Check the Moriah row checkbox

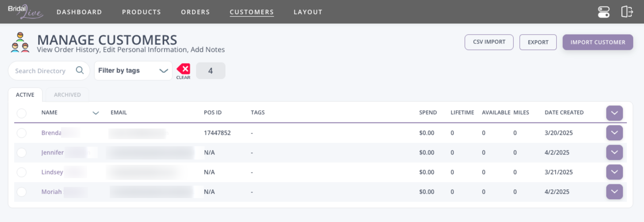(x=21, y=192)
